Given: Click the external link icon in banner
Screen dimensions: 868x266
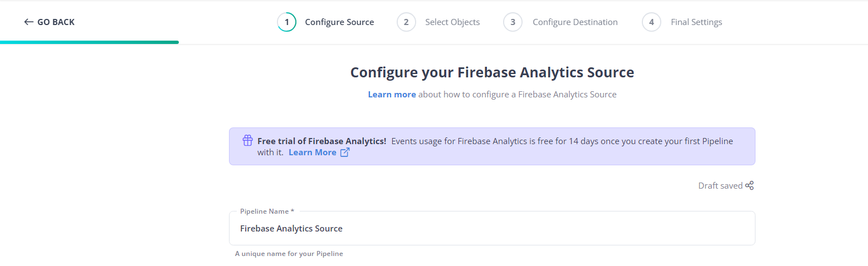Looking at the screenshot, I should coord(345,152).
